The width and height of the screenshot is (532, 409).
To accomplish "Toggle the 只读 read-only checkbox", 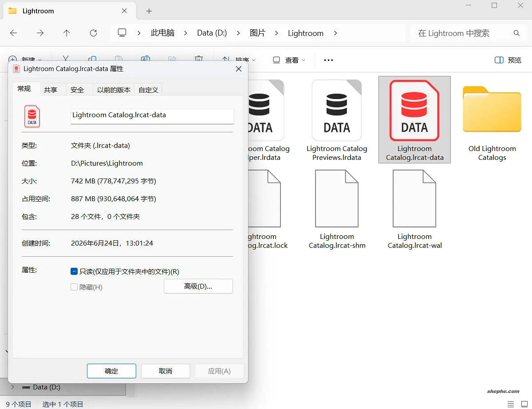I will tap(74, 271).
